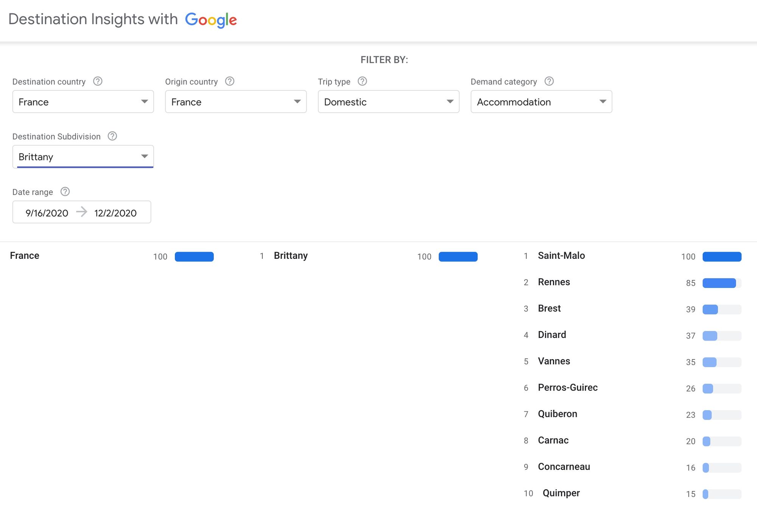Click the Google logo in header
Screen dimensions: 757x532
[211, 20]
